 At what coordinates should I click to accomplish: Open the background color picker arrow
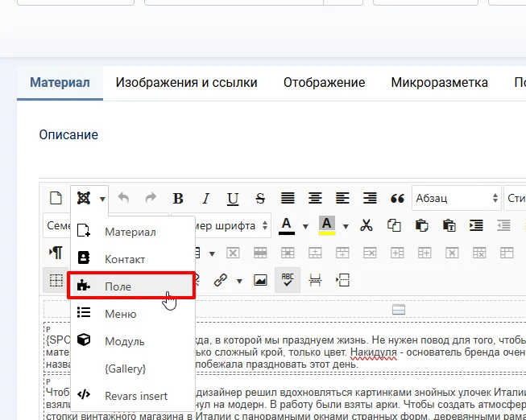[x=346, y=227]
